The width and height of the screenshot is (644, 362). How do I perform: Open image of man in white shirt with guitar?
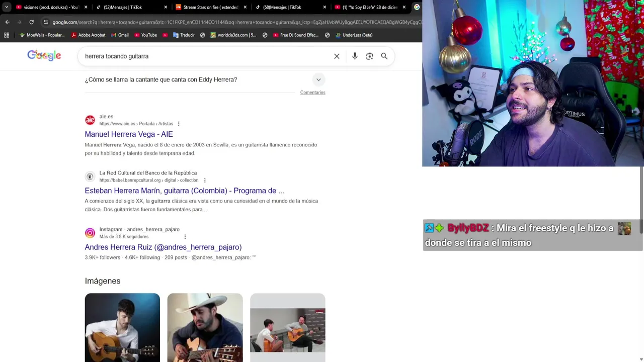[122, 327]
